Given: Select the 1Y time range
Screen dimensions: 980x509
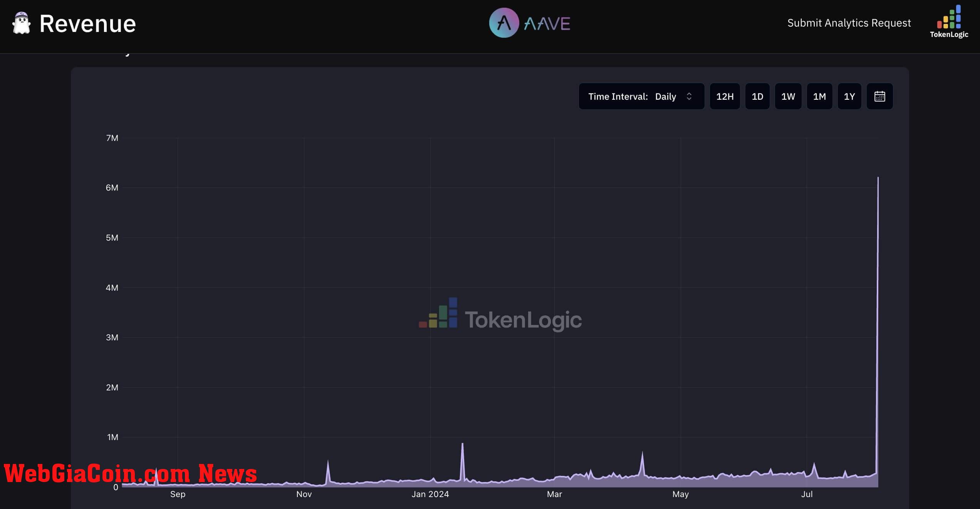Looking at the screenshot, I should click(849, 96).
